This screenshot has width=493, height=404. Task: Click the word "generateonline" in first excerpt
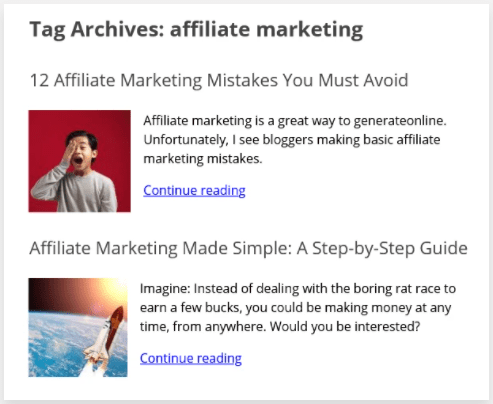(399, 121)
